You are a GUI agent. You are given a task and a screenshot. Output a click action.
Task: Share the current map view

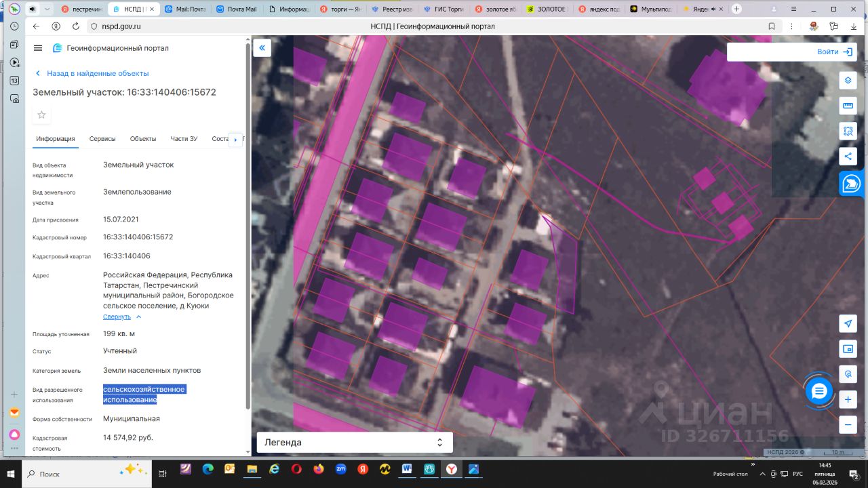point(848,157)
